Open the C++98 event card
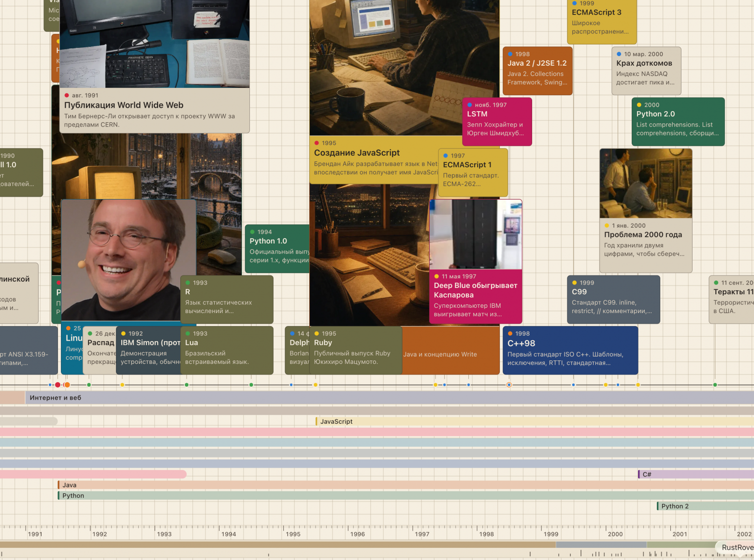Image resolution: width=754 pixels, height=560 pixels. 570,350
